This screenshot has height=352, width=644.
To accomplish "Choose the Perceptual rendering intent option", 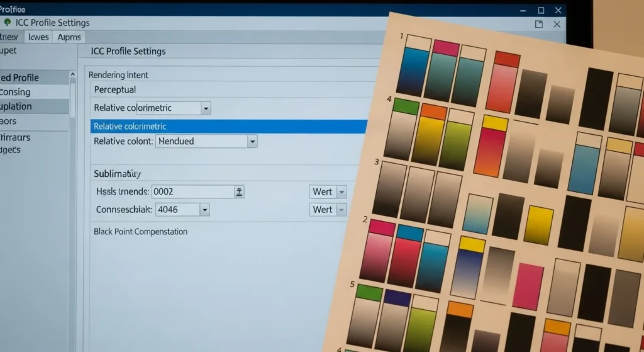I will (x=115, y=90).
